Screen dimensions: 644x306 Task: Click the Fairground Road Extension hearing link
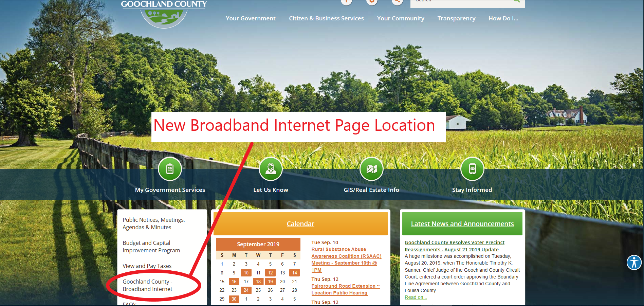click(x=345, y=289)
